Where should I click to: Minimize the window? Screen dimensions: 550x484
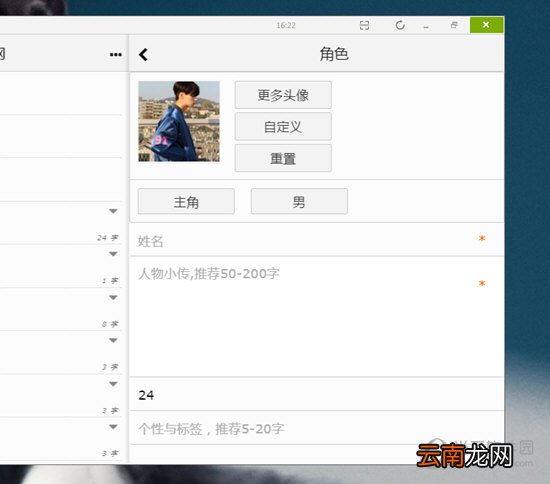point(426,27)
